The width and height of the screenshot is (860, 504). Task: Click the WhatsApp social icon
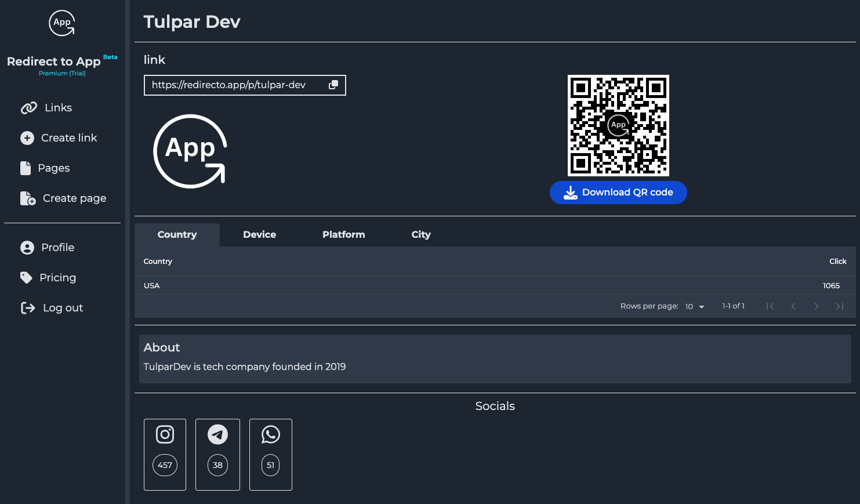pyautogui.click(x=271, y=434)
